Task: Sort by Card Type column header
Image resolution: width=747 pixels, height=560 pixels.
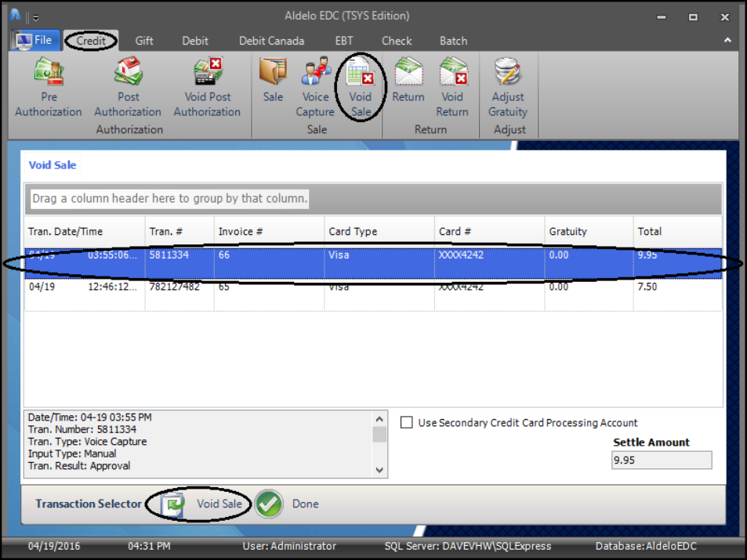Action: click(379, 231)
